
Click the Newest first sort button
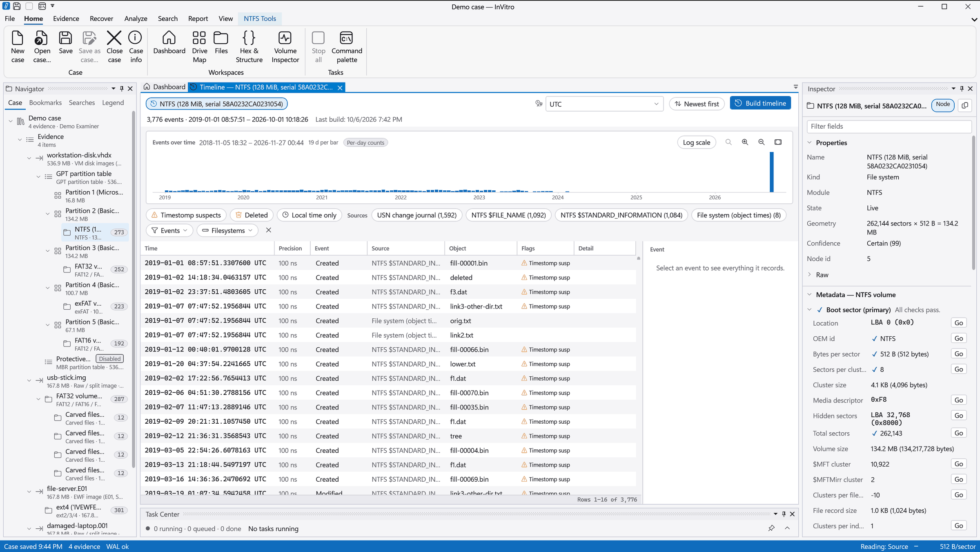coord(697,104)
